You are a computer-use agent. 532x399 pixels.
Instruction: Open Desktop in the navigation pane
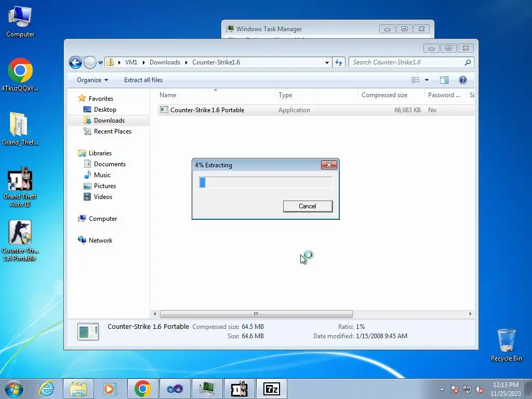point(105,110)
